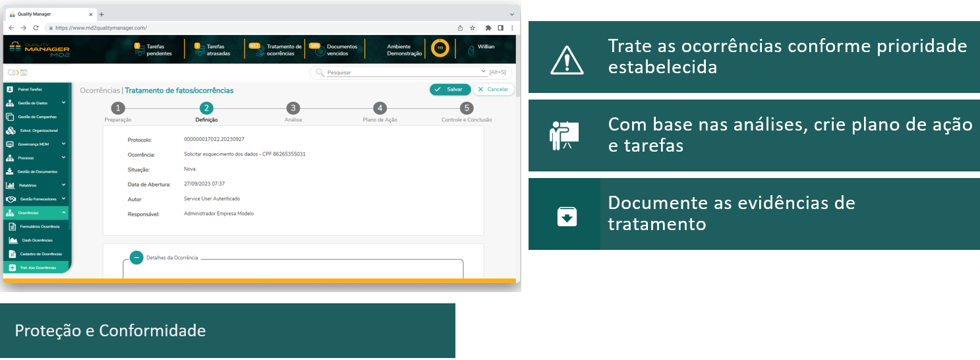Viewport: 980px width, 360px height.
Task: Click the orange circular counter showing 119
Action: [440, 48]
